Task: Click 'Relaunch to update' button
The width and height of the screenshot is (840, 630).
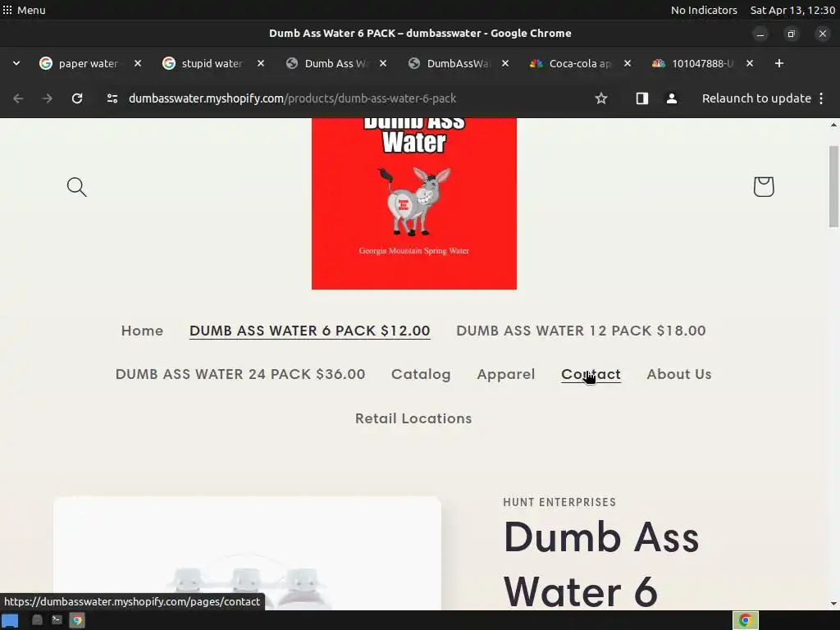Action: [756, 98]
